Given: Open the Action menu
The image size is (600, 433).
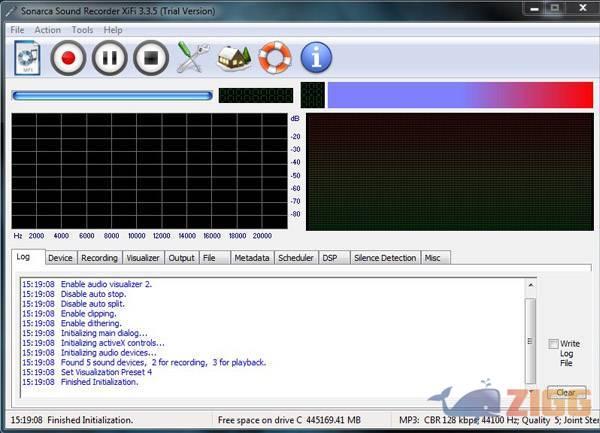Looking at the screenshot, I should coord(47,30).
